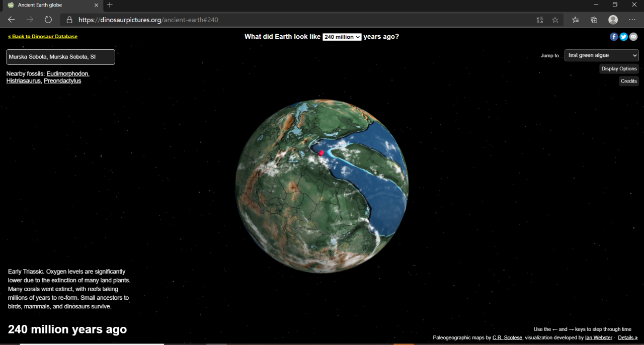Expand the 'first green algae' jump dropdown
This screenshot has height=345, width=644.
point(601,55)
